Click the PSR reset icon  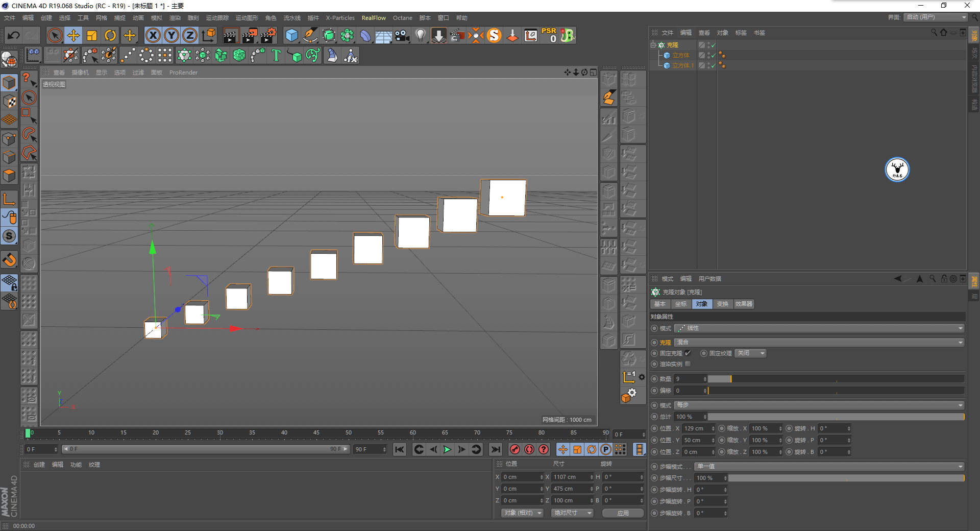click(549, 35)
